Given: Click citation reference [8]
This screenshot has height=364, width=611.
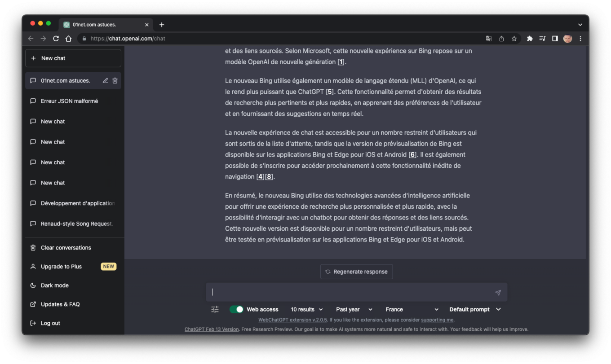Looking at the screenshot, I should (269, 176).
